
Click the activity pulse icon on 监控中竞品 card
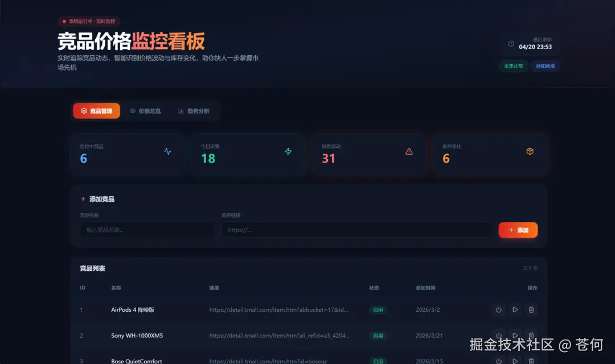167,151
